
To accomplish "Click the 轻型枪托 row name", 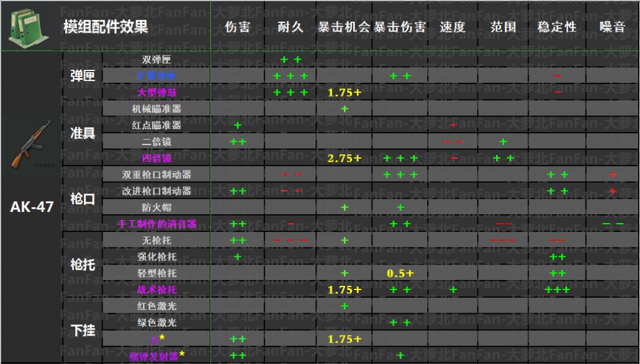I will pos(156,273).
